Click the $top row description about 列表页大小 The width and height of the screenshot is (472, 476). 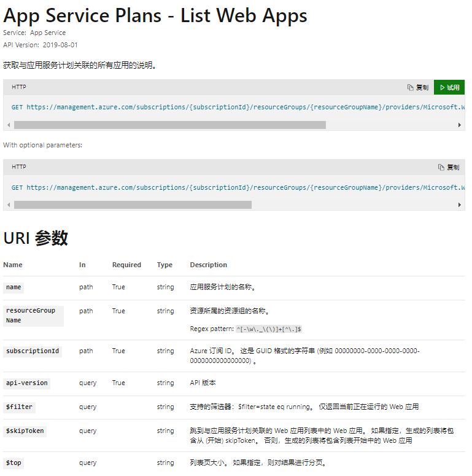click(258, 462)
